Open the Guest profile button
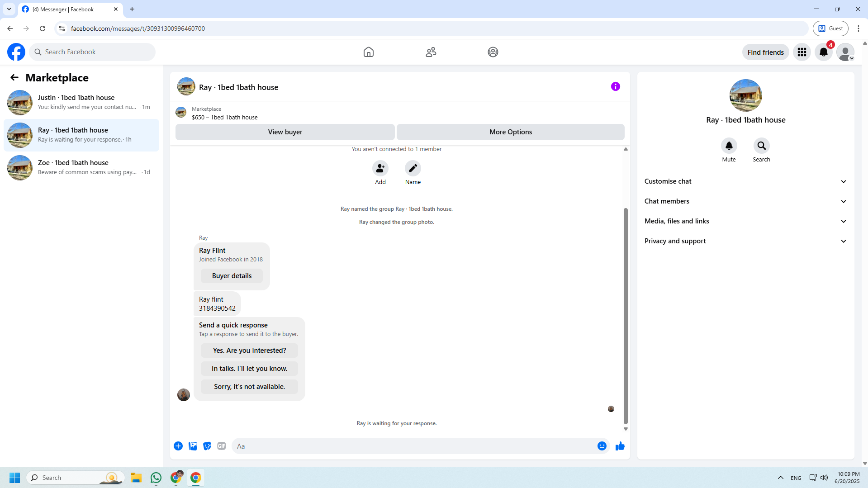The image size is (868, 488). [830, 28]
